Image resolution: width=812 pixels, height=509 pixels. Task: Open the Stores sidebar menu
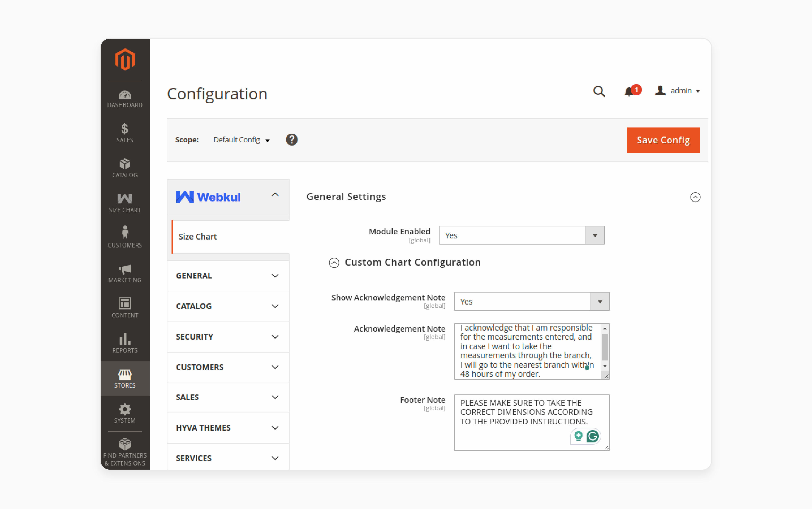[x=125, y=378]
